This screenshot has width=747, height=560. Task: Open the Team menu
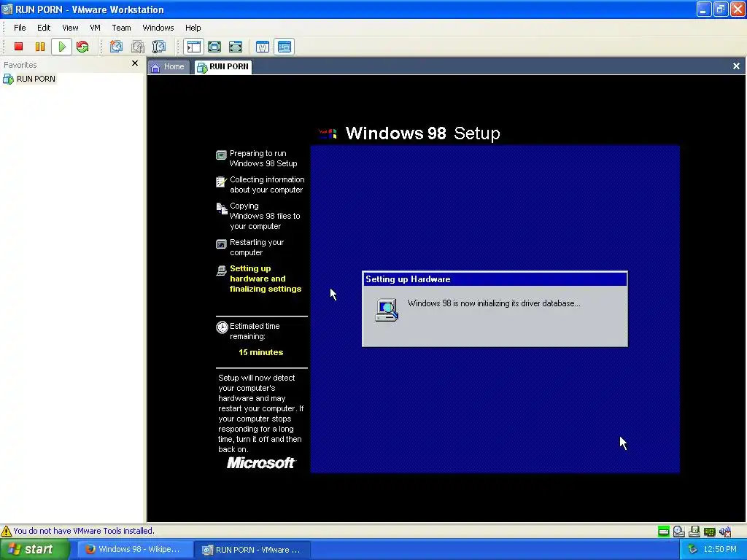121,28
